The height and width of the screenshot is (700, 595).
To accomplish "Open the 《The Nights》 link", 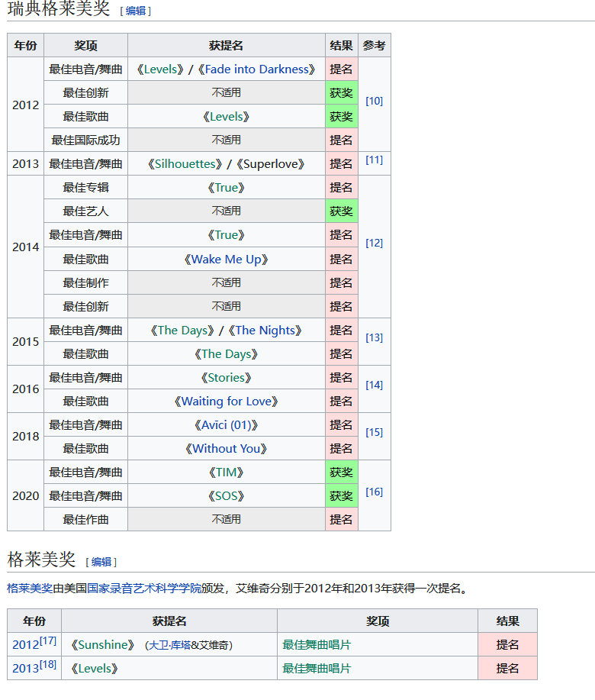I will (265, 331).
